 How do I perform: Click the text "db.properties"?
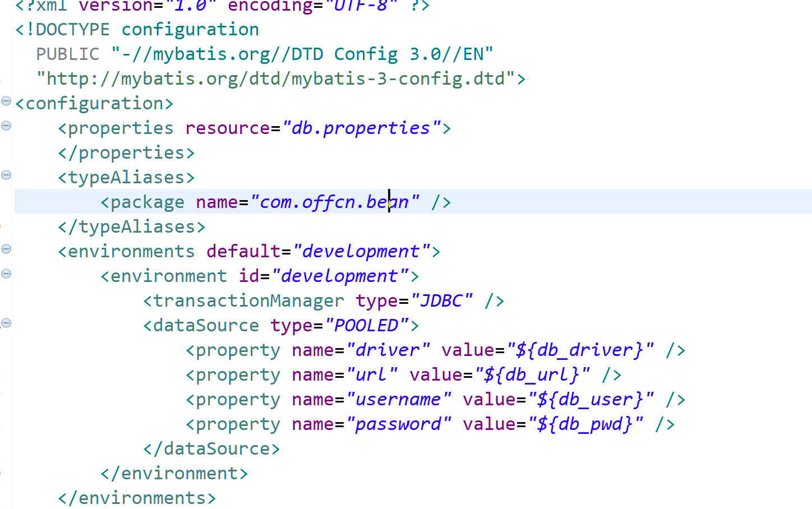click(361, 128)
